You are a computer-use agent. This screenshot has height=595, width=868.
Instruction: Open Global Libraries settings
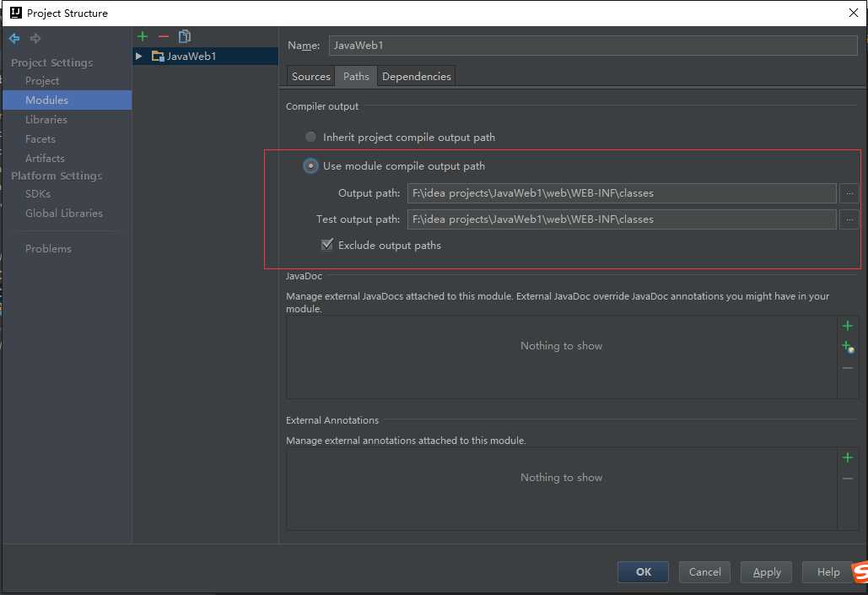[63, 214]
